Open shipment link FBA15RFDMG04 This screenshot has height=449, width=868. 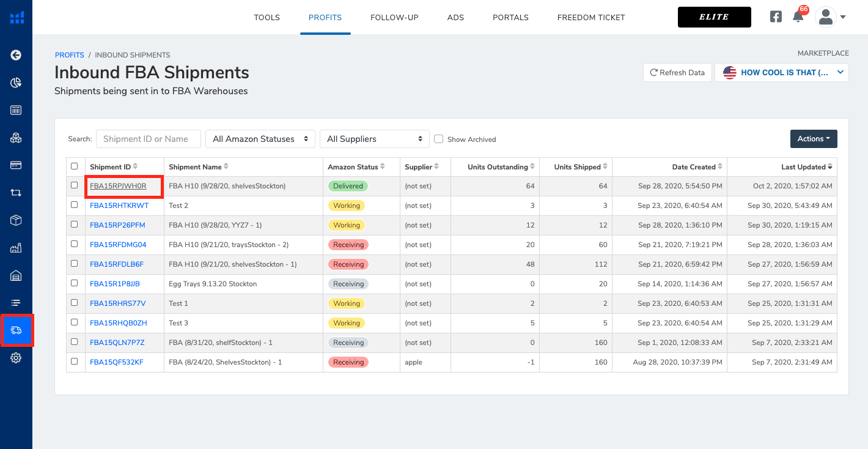pos(118,245)
